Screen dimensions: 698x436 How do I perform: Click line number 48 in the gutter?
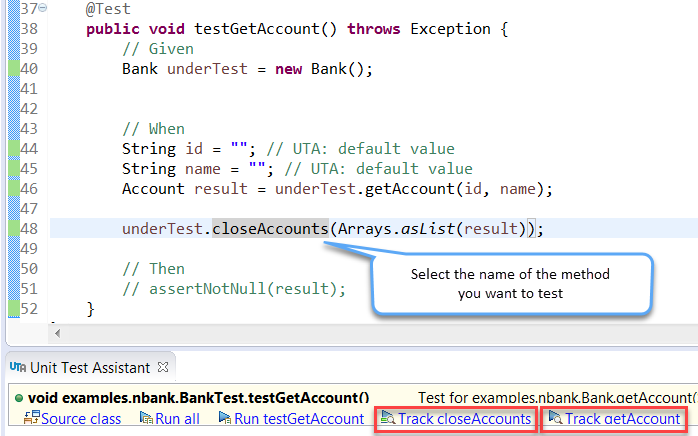pyautogui.click(x=29, y=229)
